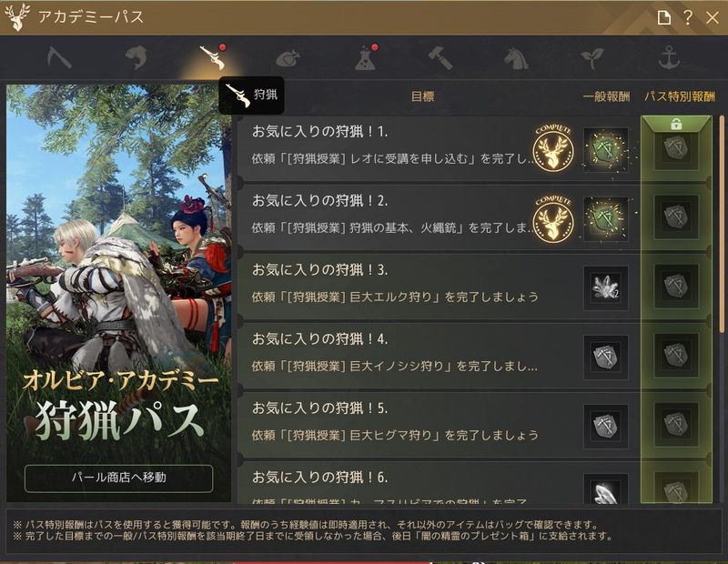Select the gathering axe category icon
Image resolution: width=728 pixels, height=564 pixels.
click(x=59, y=58)
